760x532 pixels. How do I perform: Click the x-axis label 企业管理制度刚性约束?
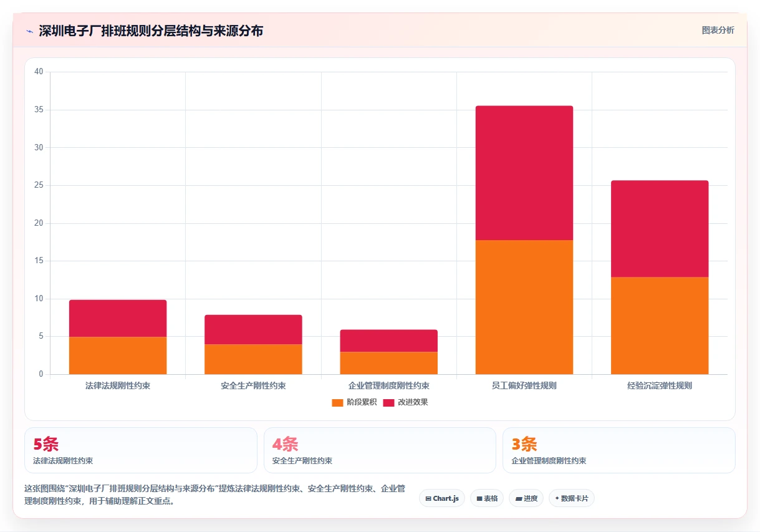pos(389,385)
